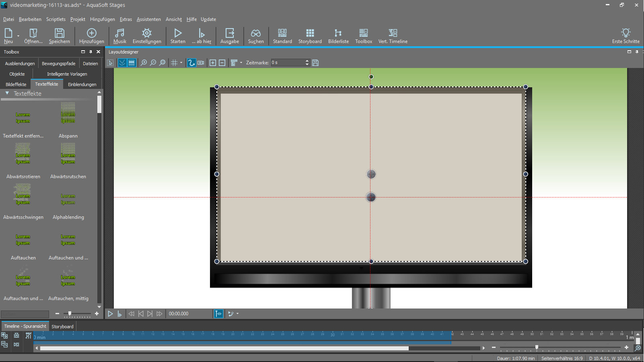Click Erste Schritte button
The width and height of the screenshot is (644, 362).
[x=625, y=36]
